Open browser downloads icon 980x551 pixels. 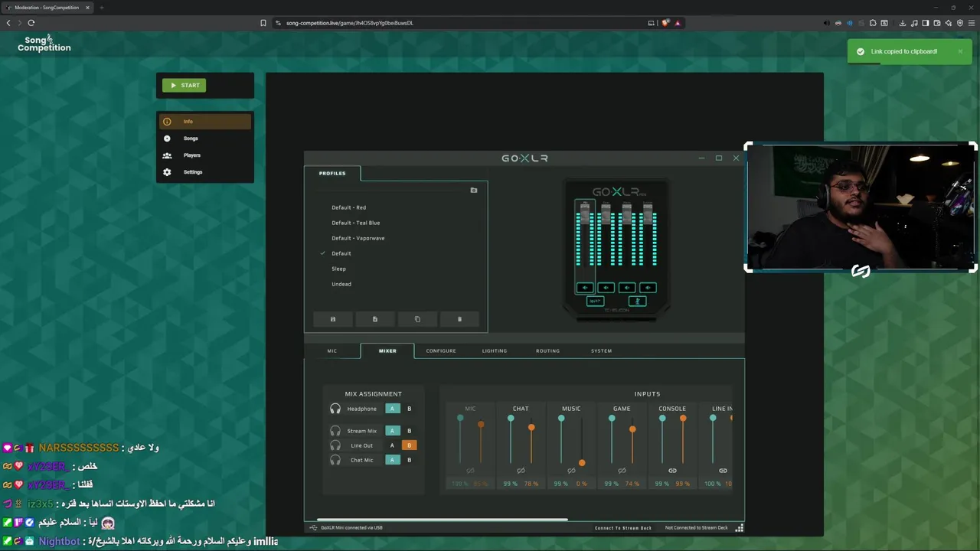pyautogui.click(x=903, y=23)
